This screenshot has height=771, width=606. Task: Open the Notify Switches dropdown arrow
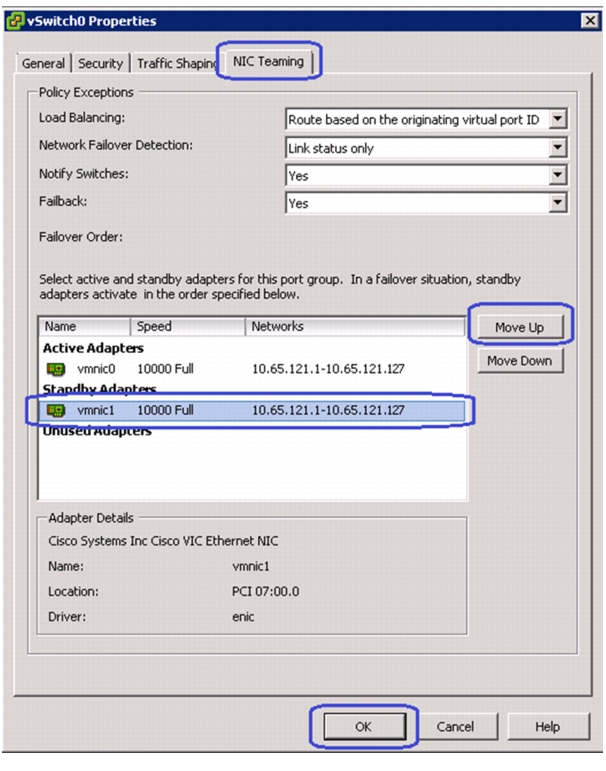tap(557, 175)
